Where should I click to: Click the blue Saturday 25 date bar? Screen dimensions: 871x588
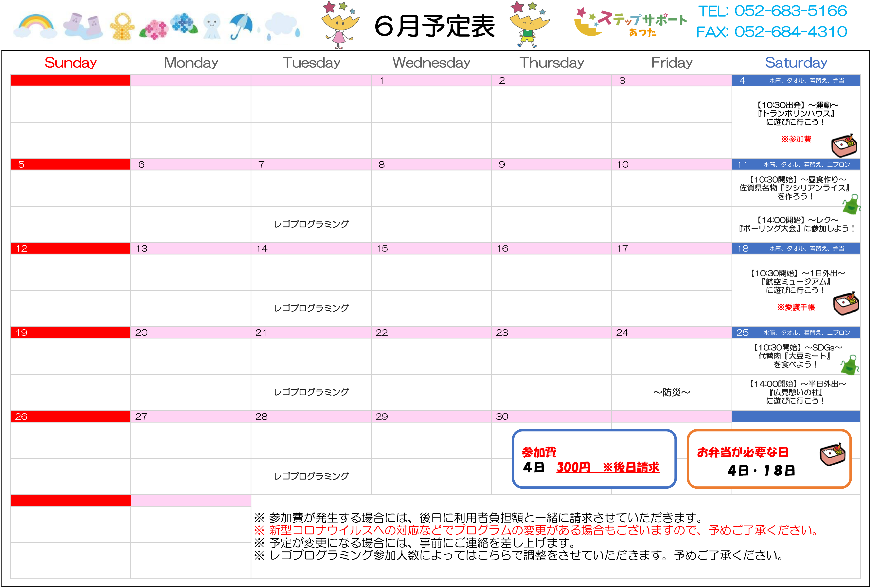coord(796,333)
